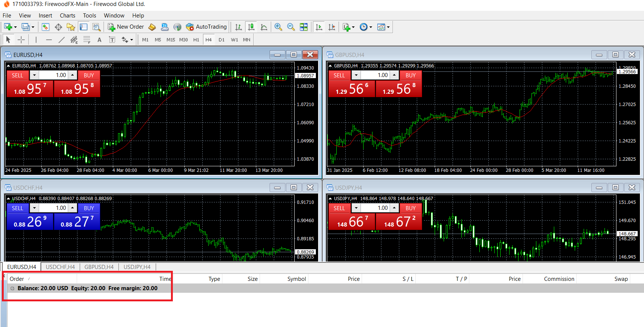The image size is (644, 327).
Task: Tile chart windows icon
Action: 304,27
